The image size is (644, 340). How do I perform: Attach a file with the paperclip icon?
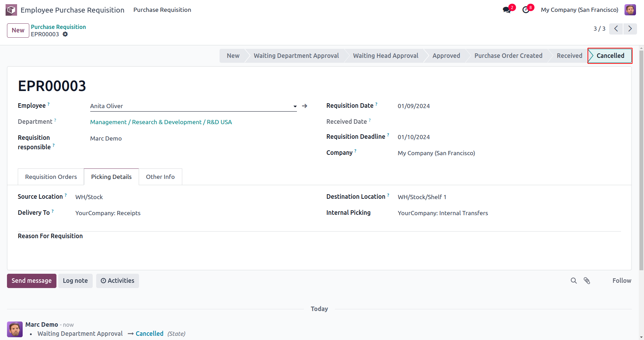click(587, 281)
